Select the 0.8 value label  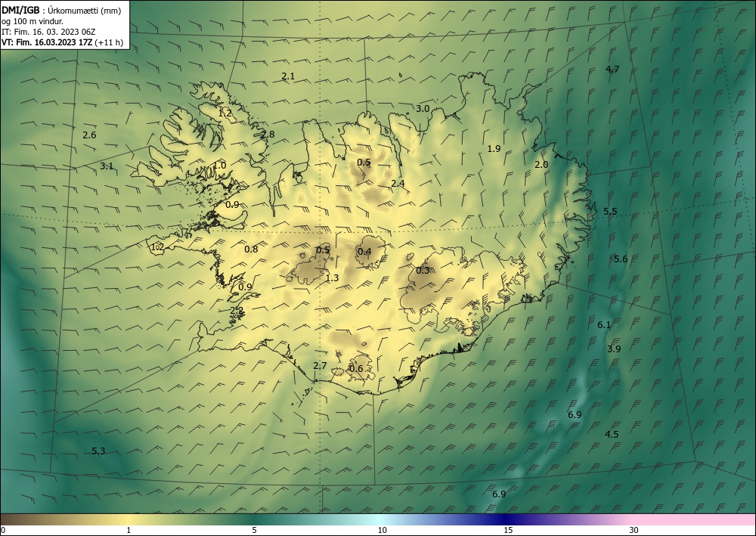(251, 249)
